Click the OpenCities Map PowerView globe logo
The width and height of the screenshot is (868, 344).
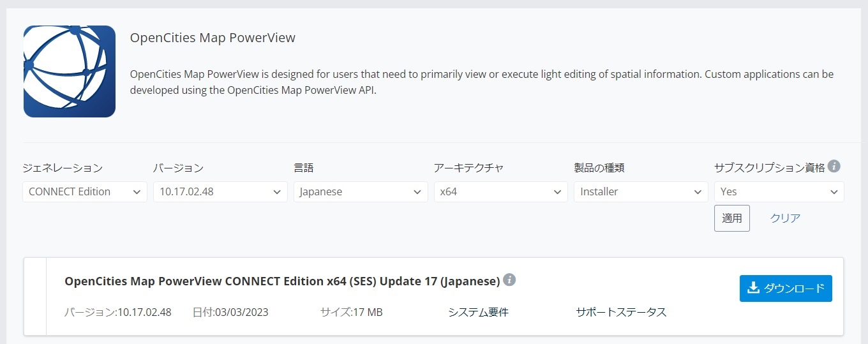click(x=70, y=71)
